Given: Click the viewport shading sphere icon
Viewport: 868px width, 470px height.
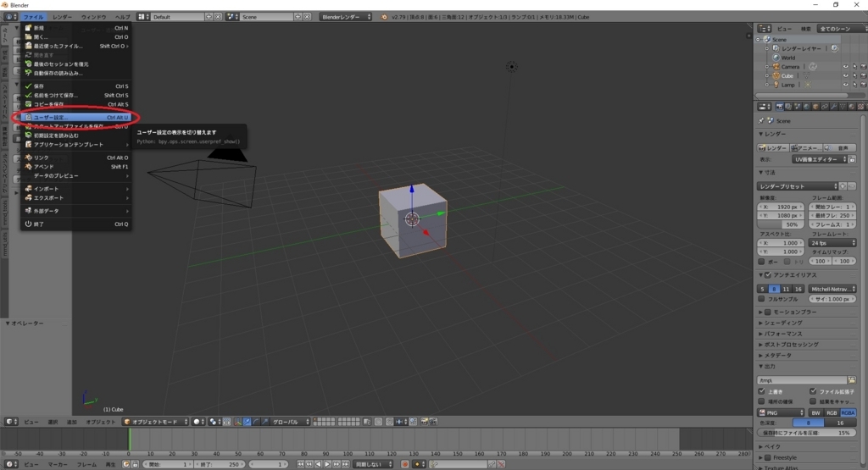Looking at the screenshot, I should tap(198, 422).
